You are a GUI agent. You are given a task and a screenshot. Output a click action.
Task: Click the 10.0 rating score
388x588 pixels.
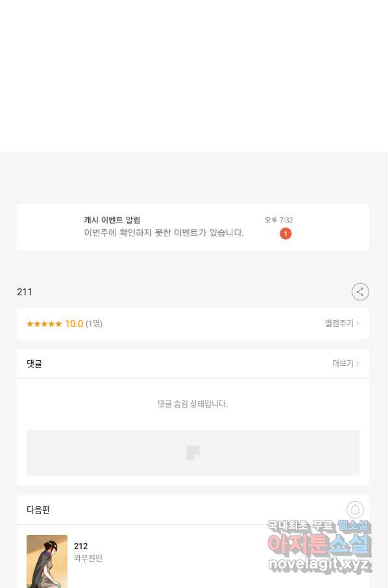pyautogui.click(x=74, y=324)
